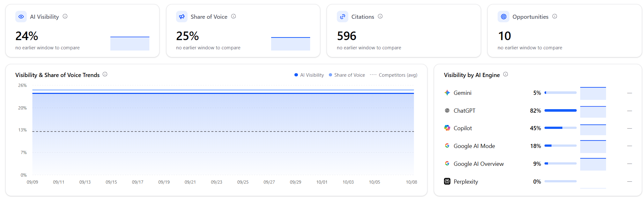644x197 pixels.
Task: Click the 10/01 date on chart axis
Action: point(322,182)
